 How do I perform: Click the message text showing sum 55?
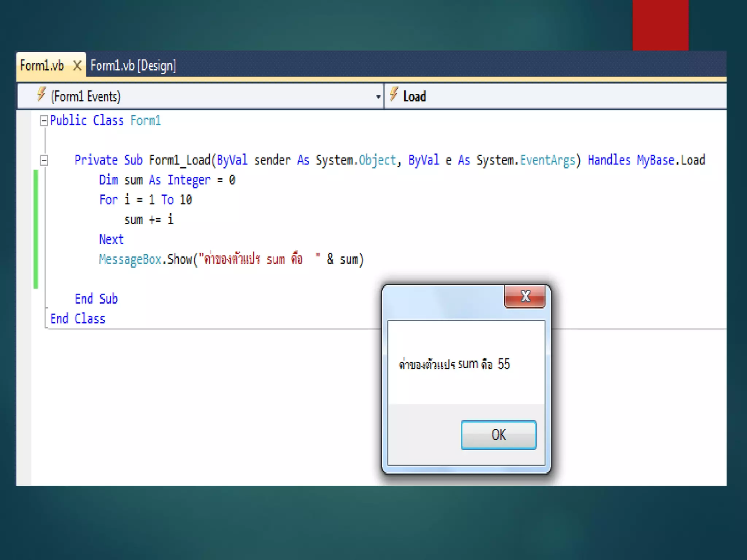(x=454, y=364)
